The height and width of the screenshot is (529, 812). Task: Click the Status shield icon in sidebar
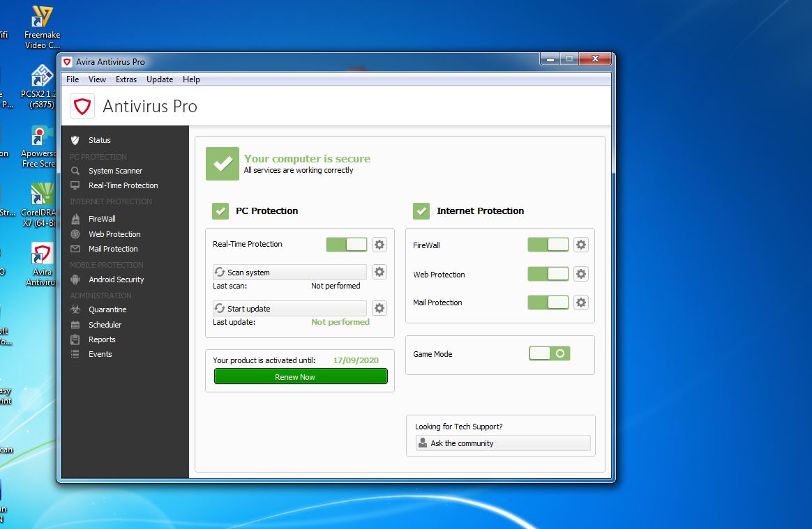coord(75,140)
